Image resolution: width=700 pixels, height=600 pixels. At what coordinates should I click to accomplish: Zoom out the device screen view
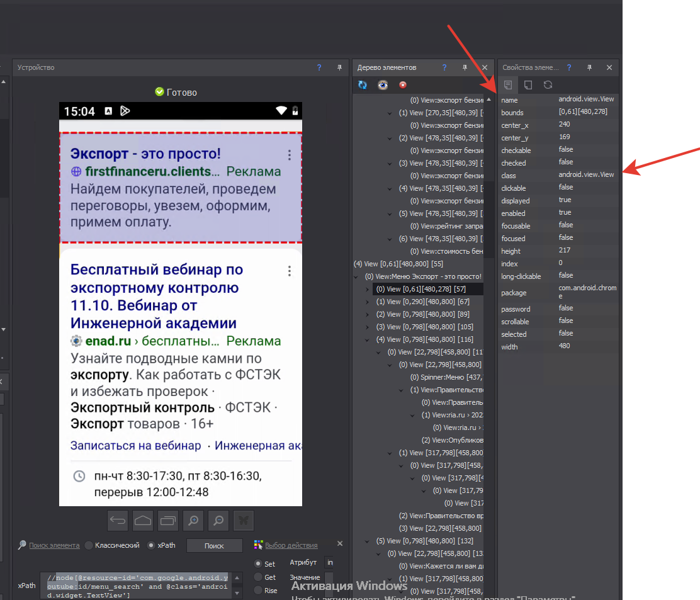(218, 521)
